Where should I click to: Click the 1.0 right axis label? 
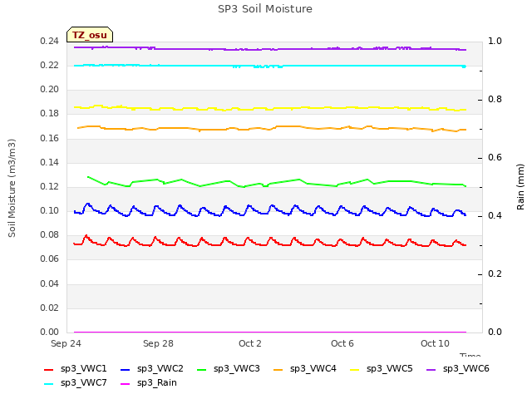click(495, 41)
